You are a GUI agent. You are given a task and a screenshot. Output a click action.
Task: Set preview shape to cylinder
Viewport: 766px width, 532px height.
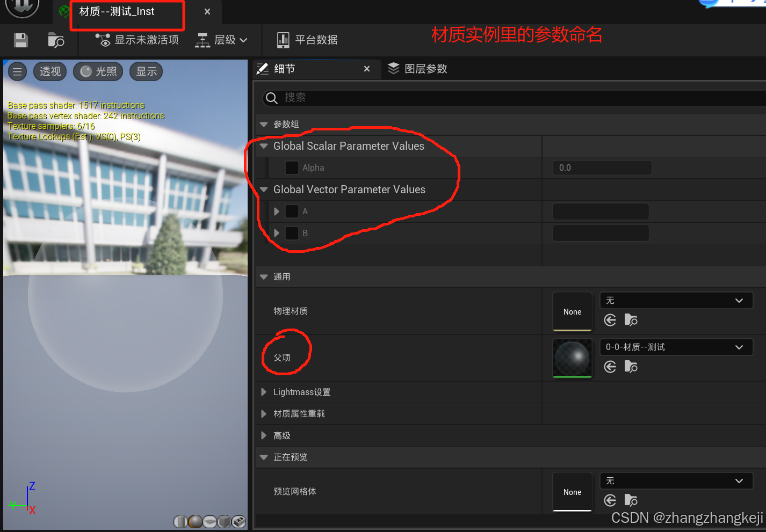pyautogui.click(x=181, y=521)
